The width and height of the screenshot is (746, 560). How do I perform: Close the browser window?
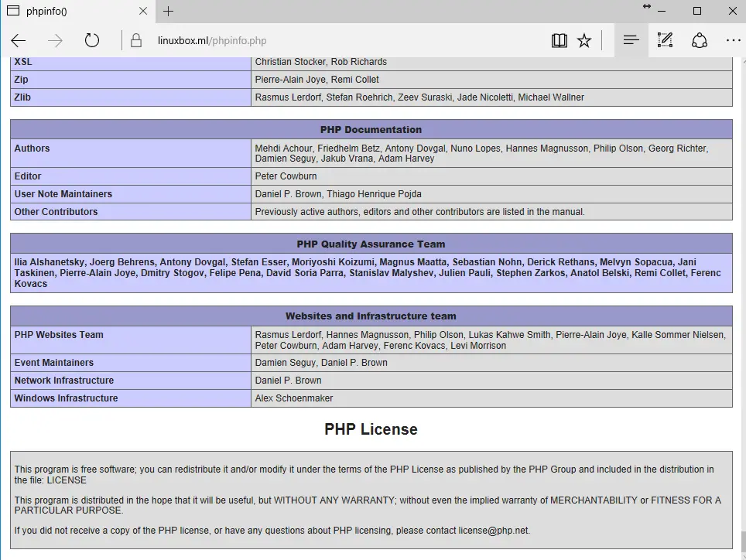(733, 11)
